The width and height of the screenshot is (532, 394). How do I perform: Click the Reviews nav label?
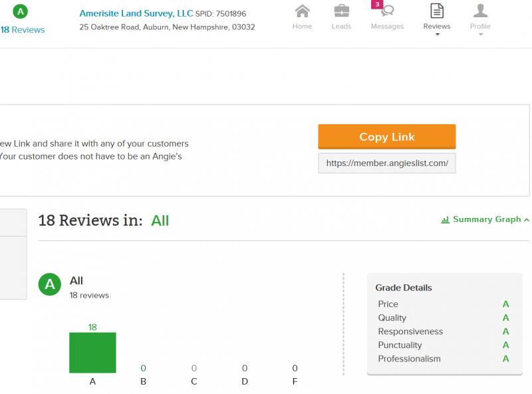[x=437, y=27]
